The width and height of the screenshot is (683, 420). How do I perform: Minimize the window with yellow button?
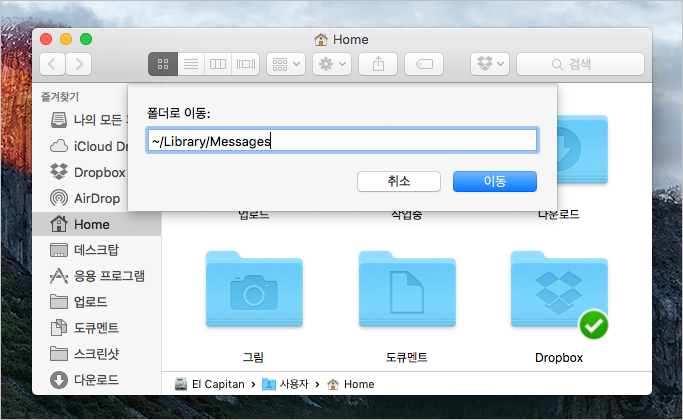[x=66, y=39]
